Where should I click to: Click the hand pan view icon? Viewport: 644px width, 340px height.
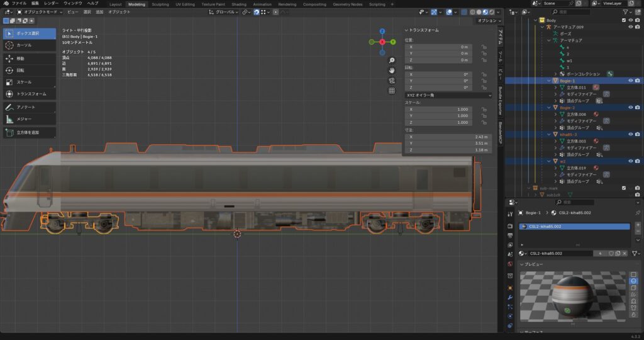391,71
